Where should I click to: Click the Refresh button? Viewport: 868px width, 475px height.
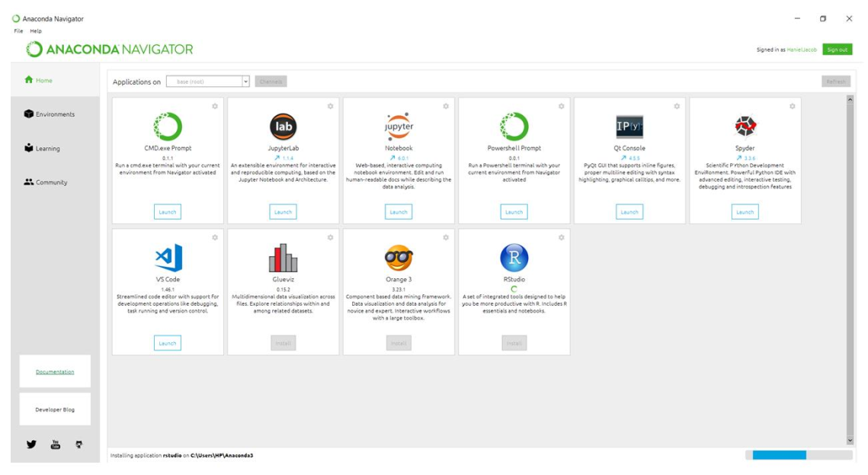click(836, 82)
